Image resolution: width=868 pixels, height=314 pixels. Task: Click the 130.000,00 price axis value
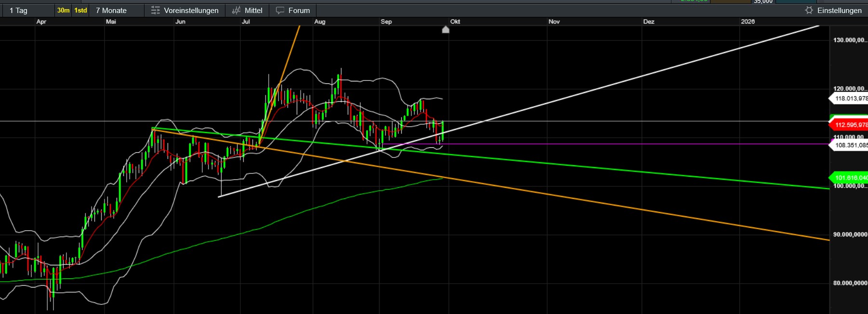(x=850, y=40)
